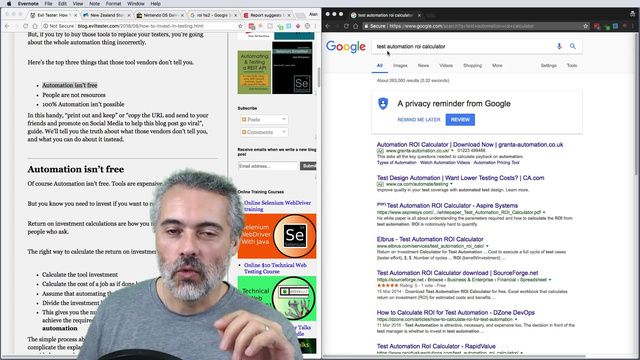Click REMIND ME LATER in the privacy reminder
The image size is (640, 360).
click(x=419, y=120)
